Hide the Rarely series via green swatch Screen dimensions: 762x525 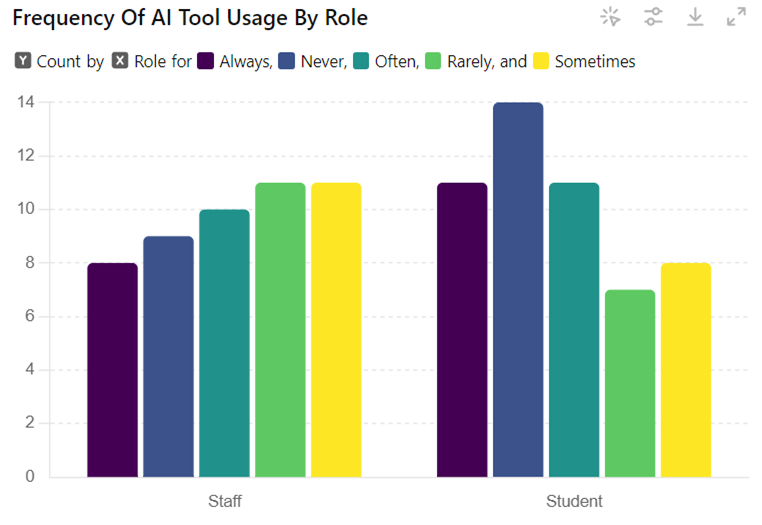(434, 61)
